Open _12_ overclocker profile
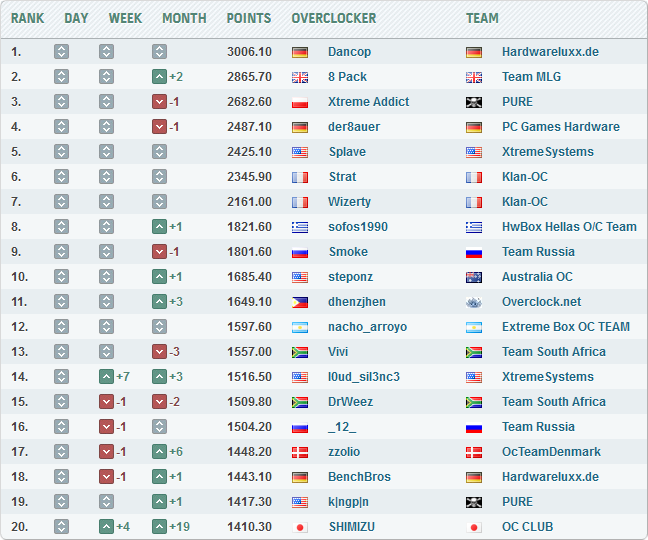Viewport: 648px width, 540px height. point(342,427)
